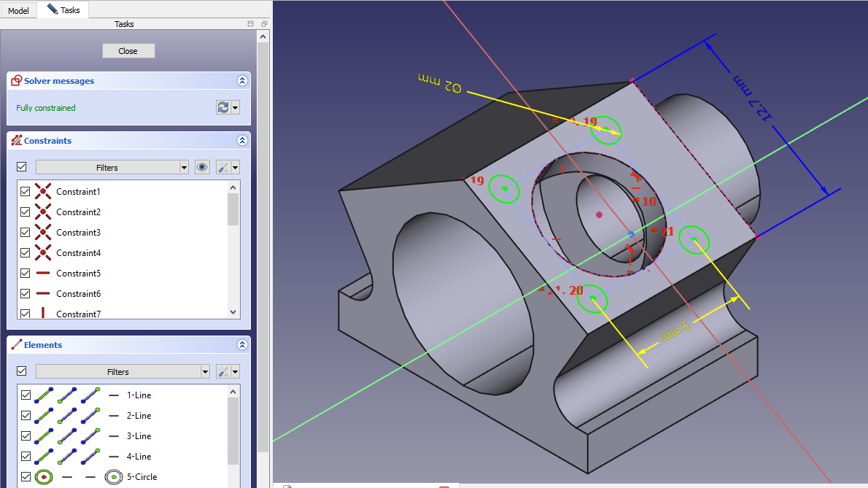
Task: Click the Elements settings tools icon
Action: [x=223, y=372]
